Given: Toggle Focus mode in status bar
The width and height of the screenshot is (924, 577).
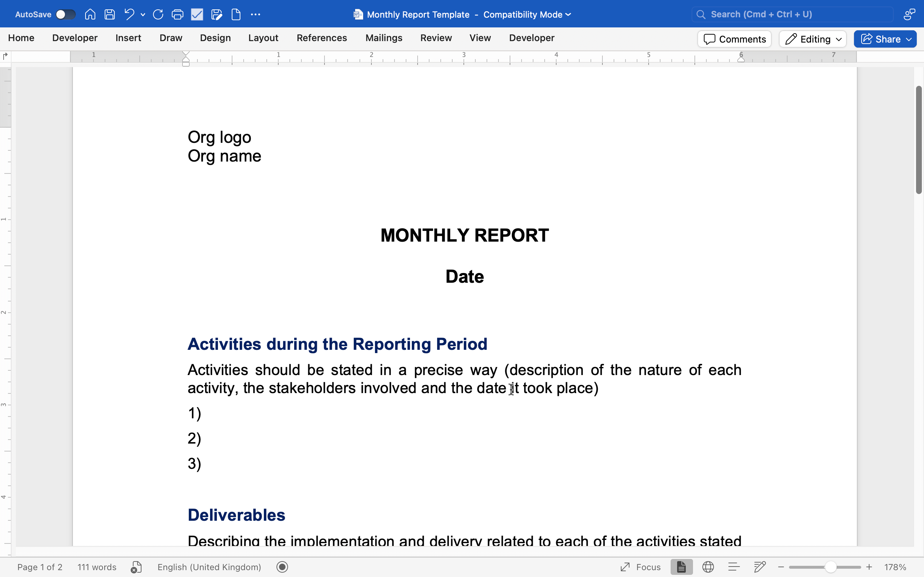Looking at the screenshot, I should [x=641, y=567].
